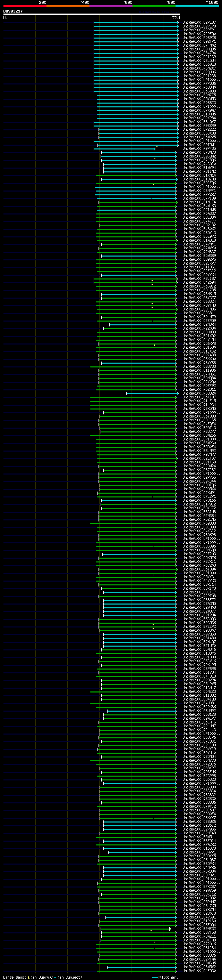Click the red ~20% identity legend segment
Viewport: 222px width, 980px height.
(x=25, y=6)
